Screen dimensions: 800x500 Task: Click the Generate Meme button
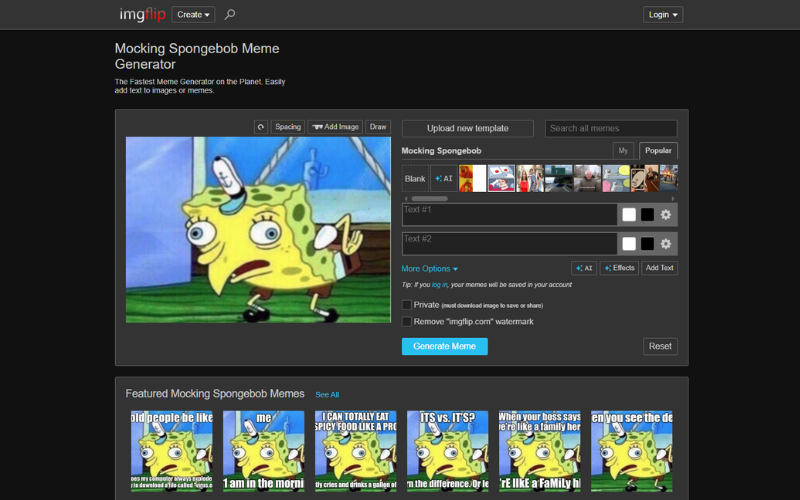[x=444, y=346]
